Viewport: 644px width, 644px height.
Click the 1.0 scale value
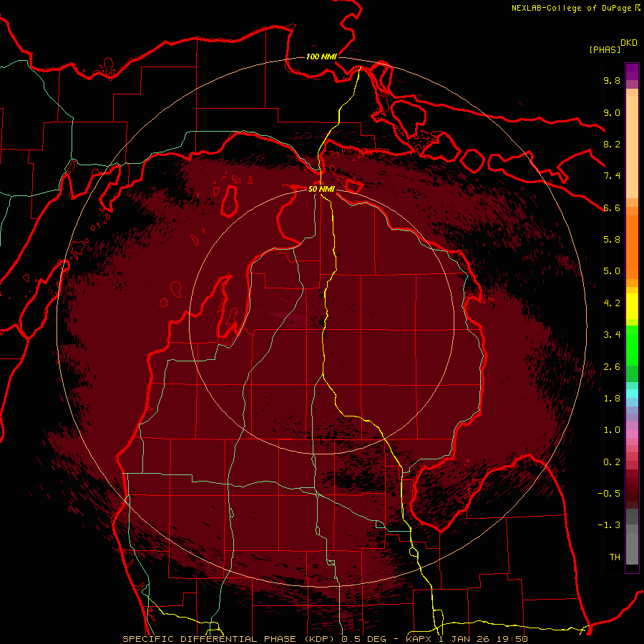[x=612, y=430]
